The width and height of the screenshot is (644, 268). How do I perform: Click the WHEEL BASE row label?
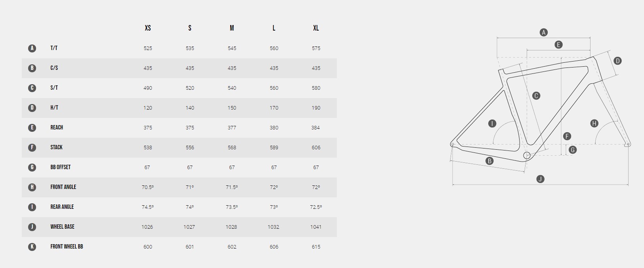(62, 227)
